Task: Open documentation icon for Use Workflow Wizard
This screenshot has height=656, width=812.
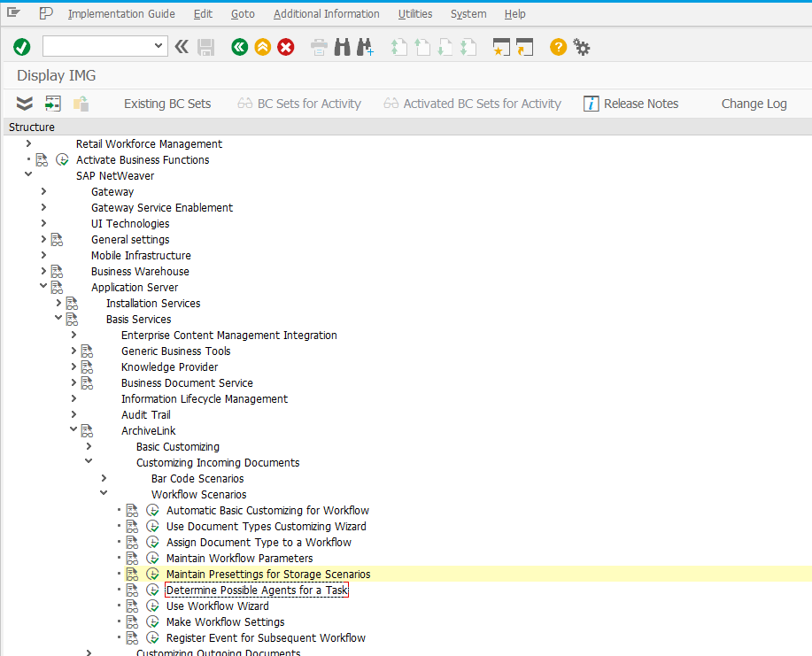Action: (133, 606)
